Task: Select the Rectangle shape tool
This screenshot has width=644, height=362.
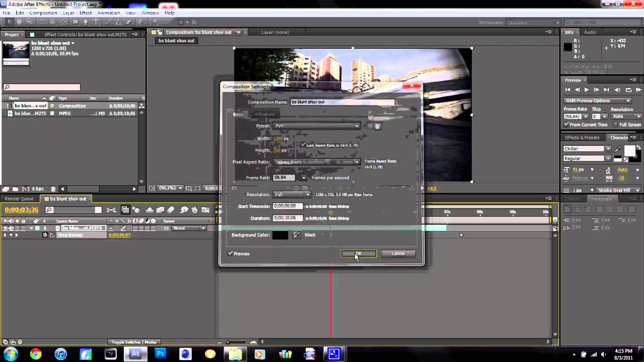Action: [x=75, y=22]
